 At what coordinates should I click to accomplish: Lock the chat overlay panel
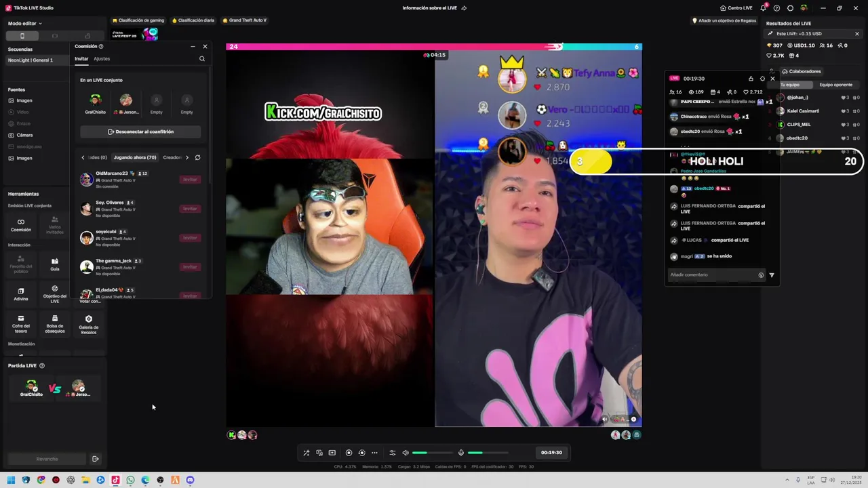point(751,79)
